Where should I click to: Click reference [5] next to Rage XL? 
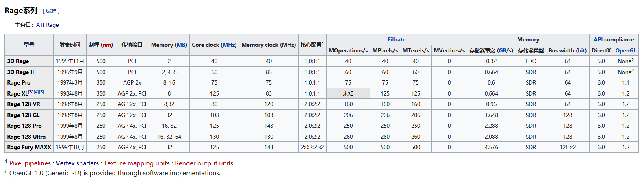pyautogui.click(x=41, y=92)
